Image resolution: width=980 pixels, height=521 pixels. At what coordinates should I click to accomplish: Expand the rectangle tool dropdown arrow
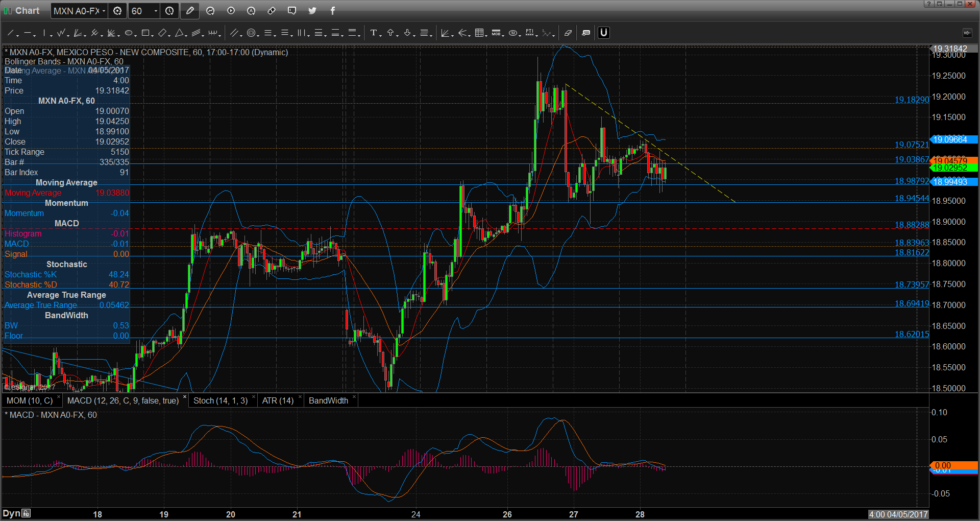(x=153, y=35)
